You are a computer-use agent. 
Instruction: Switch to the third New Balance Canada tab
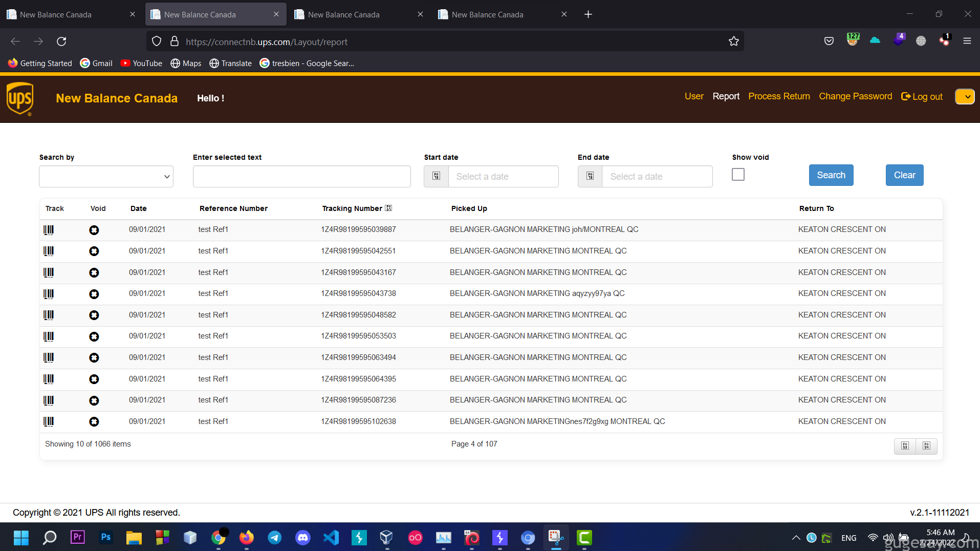point(359,14)
